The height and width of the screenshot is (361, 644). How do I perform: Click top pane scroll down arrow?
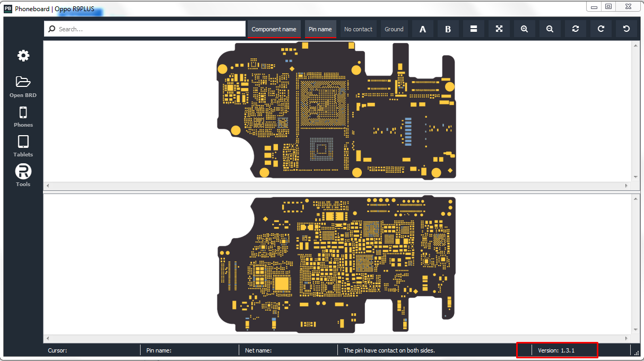(x=636, y=177)
